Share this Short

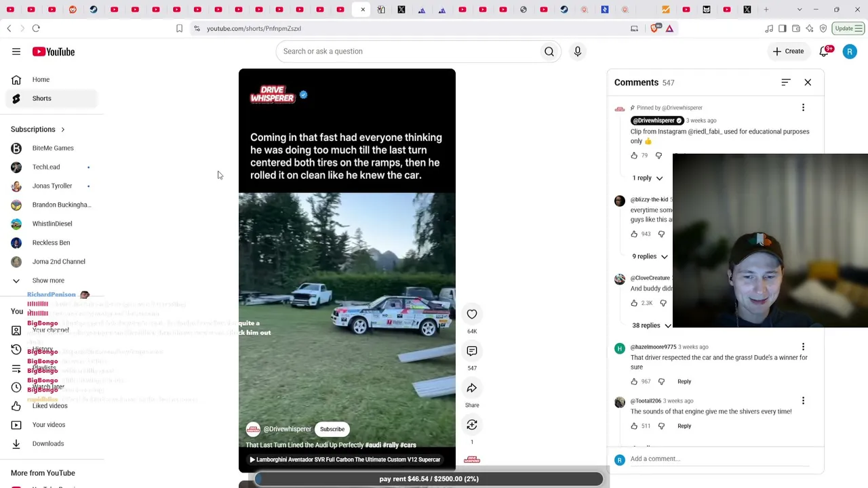472,388
